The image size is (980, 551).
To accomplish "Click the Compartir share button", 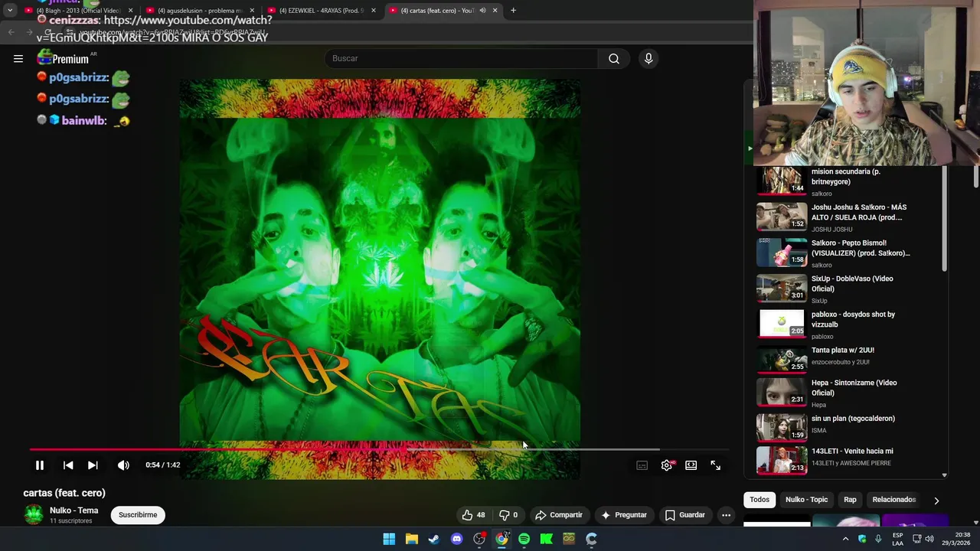I will click(x=559, y=515).
